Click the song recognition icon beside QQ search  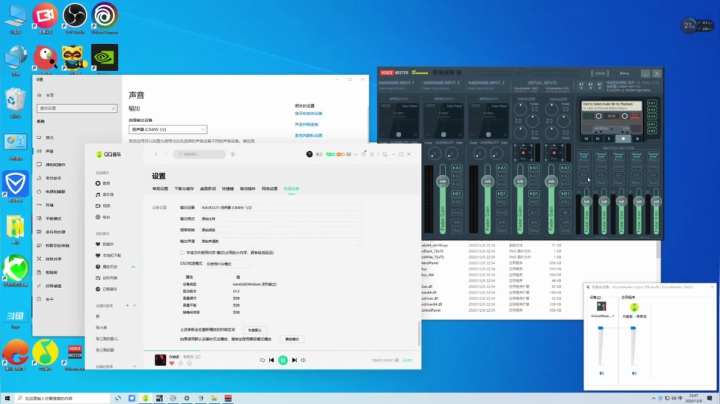232,154
